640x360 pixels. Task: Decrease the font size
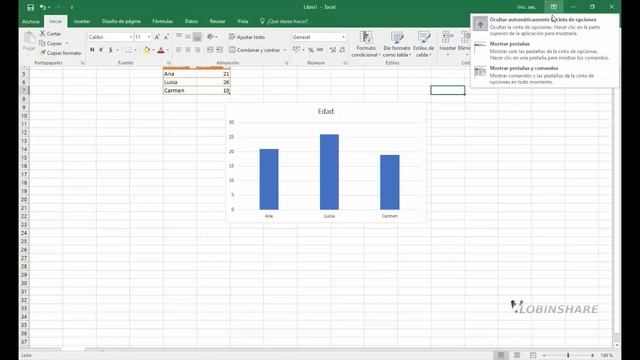click(x=166, y=37)
